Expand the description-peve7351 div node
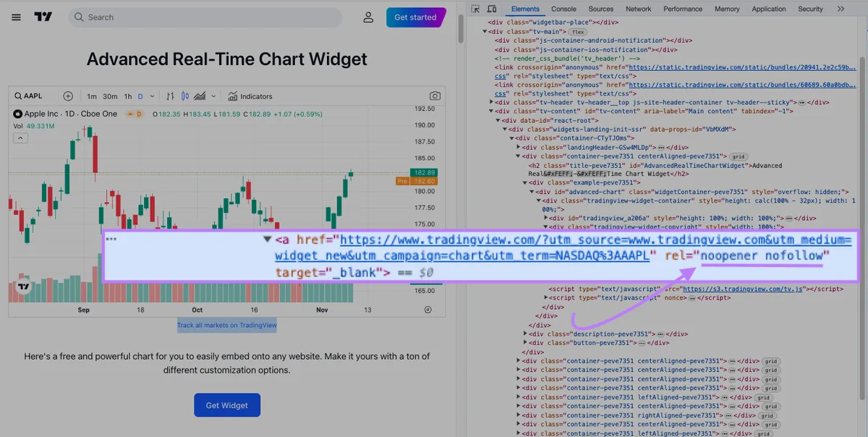Viewport: 868px width, 437px height. coord(524,334)
